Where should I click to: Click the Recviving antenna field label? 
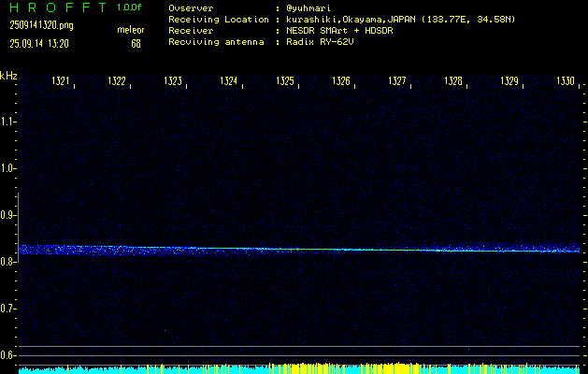coord(216,42)
